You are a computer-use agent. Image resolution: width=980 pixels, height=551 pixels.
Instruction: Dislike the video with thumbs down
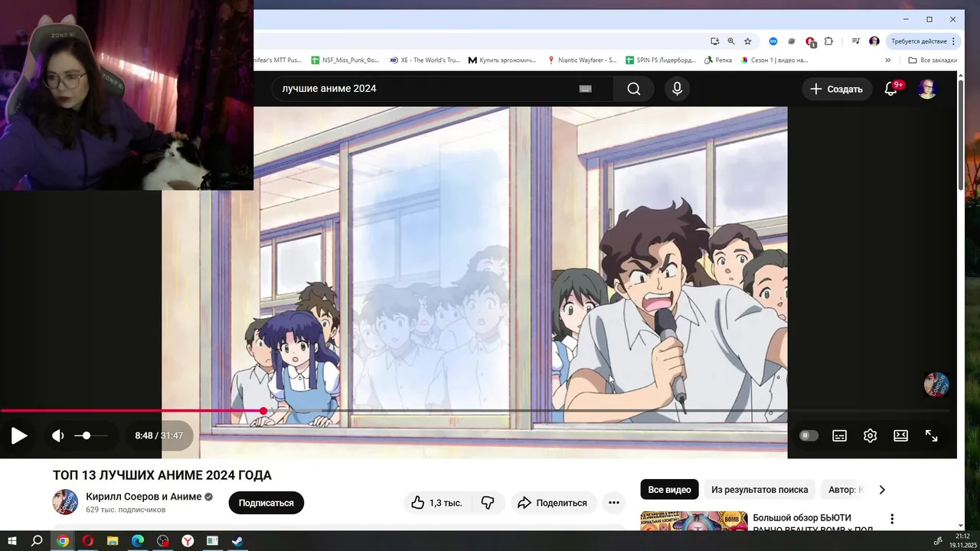[x=488, y=503]
